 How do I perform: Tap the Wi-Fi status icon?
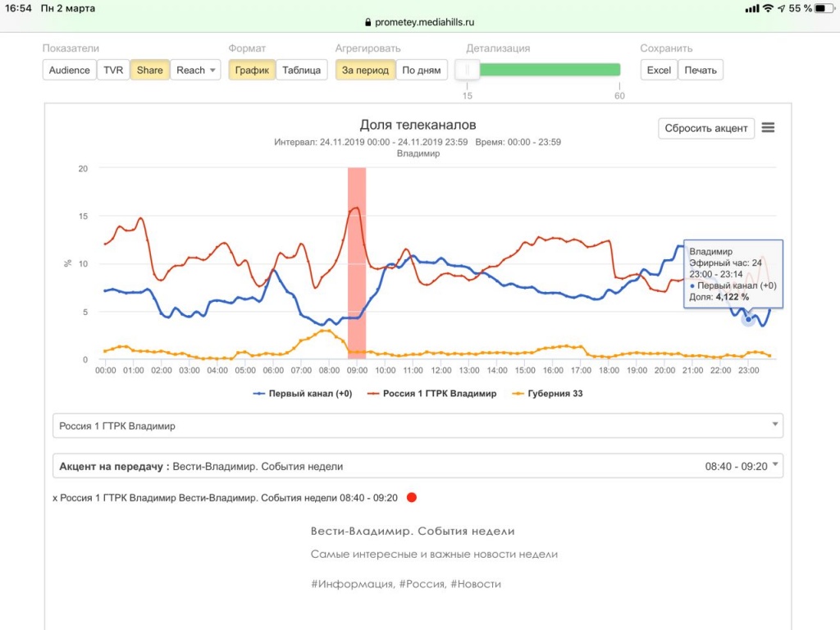(x=768, y=8)
